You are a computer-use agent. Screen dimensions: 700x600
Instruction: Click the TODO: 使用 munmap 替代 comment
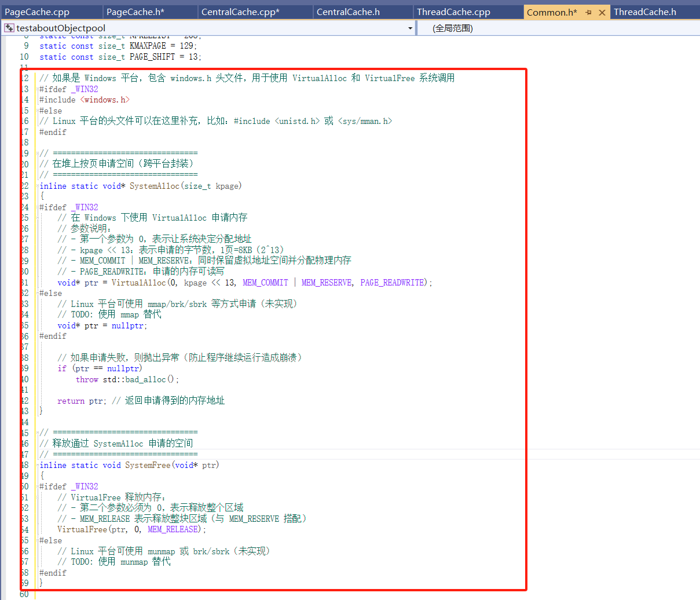click(x=114, y=562)
